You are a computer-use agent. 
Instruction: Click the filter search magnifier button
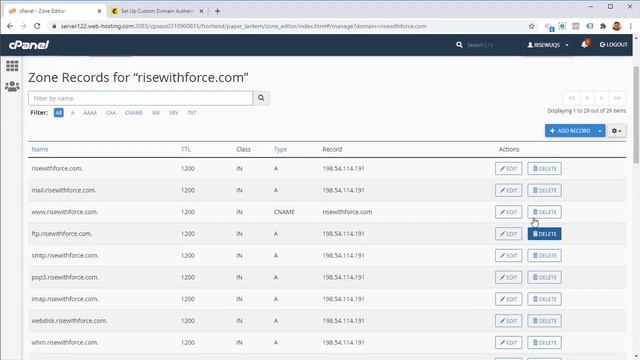pyautogui.click(x=261, y=98)
